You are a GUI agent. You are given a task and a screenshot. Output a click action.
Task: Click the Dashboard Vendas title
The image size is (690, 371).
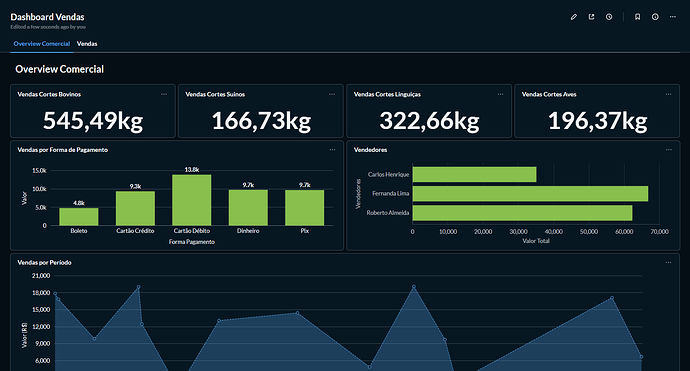point(48,17)
